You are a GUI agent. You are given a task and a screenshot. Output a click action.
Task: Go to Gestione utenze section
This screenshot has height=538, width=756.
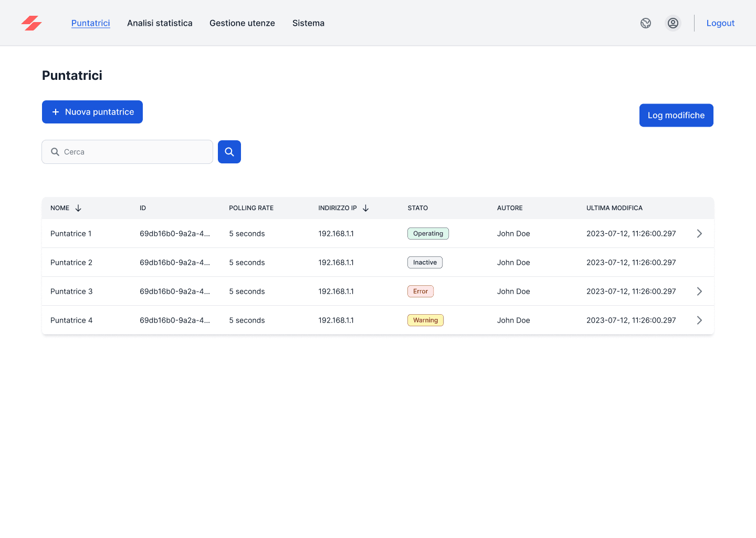tap(242, 23)
